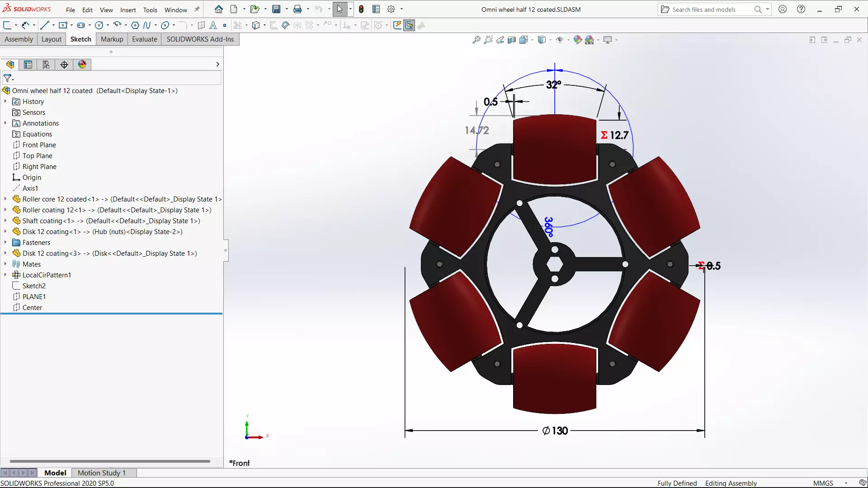Save the assembly file
868x488 pixels.
[x=276, y=9]
